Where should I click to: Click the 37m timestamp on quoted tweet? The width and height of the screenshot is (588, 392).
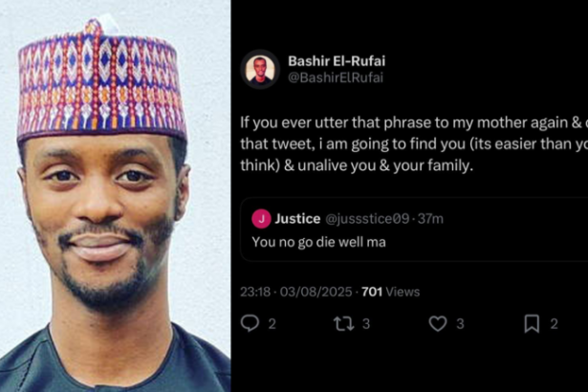tap(429, 219)
